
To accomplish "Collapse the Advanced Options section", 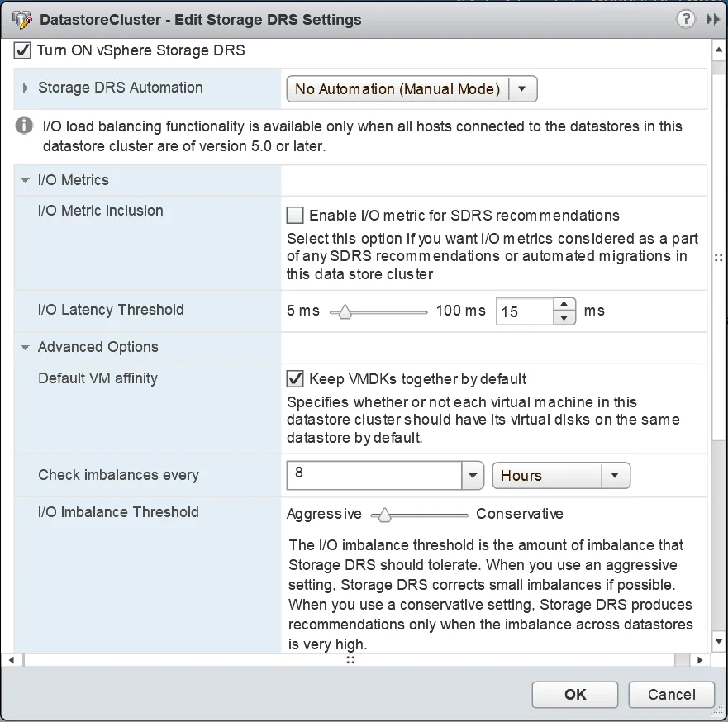I will pyautogui.click(x=26, y=348).
